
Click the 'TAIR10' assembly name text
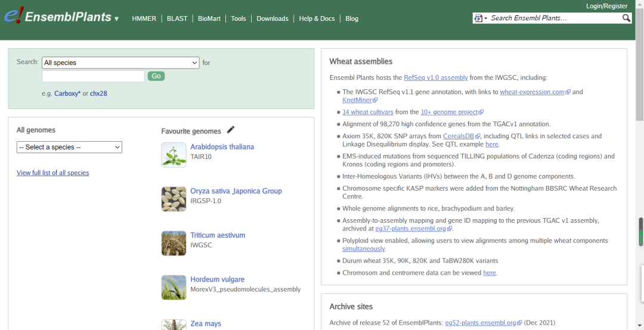(202, 157)
